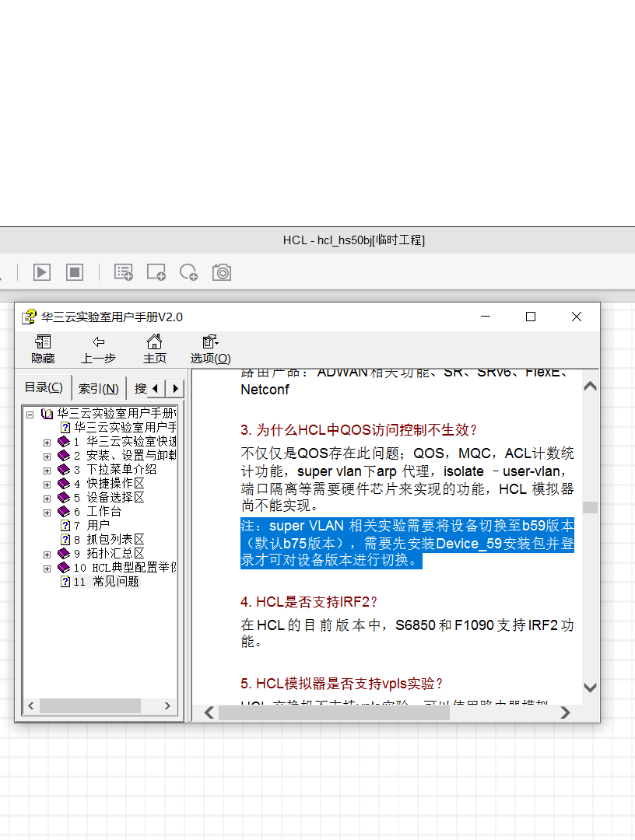Expand chapter 6 工作台 node

click(x=47, y=512)
